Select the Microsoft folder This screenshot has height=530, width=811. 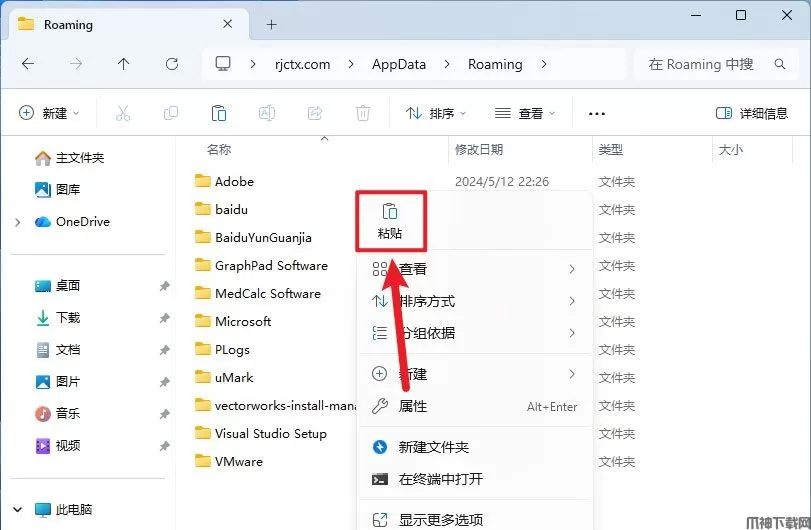coord(233,322)
